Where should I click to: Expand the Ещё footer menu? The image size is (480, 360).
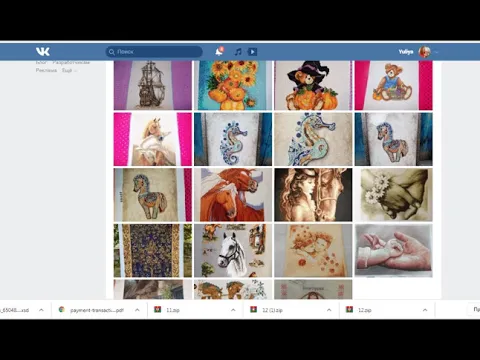tap(69, 70)
